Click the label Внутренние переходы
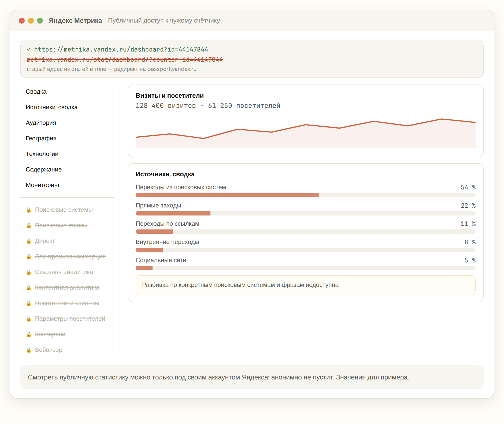 (x=167, y=242)
